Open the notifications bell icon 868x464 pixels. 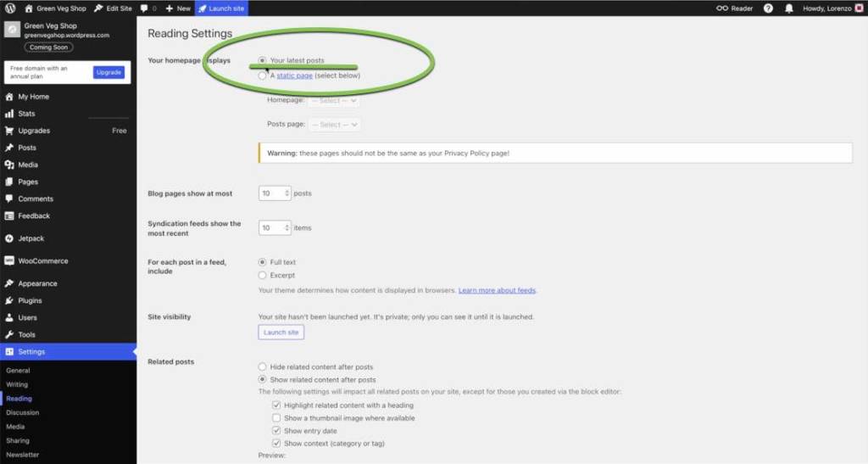(789, 8)
